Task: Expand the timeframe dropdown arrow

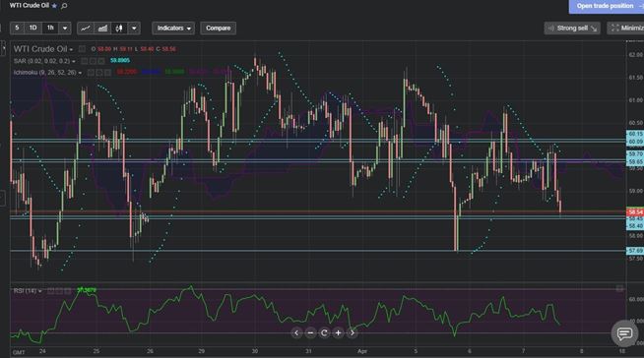Action: click(x=65, y=29)
